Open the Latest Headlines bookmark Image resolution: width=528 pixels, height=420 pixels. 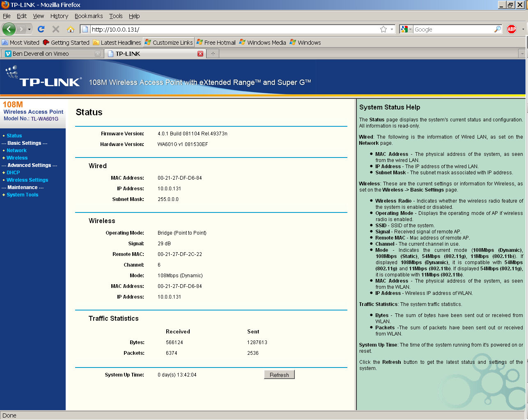coord(121,43)
